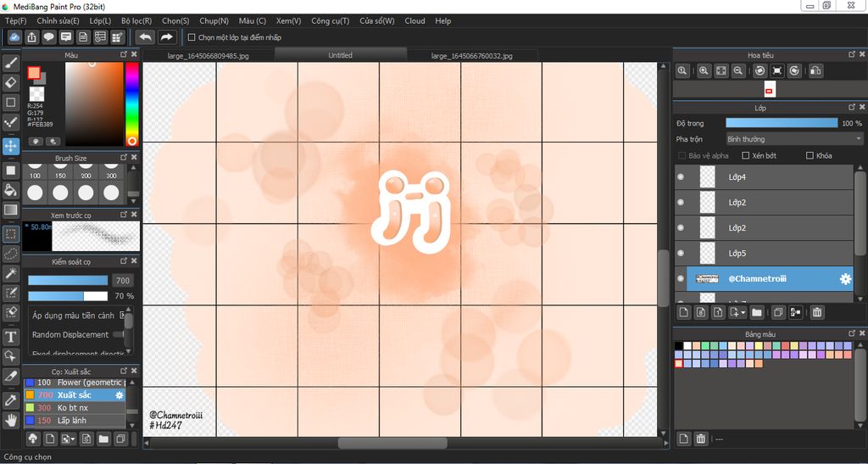Zoom in the Navigator view

tap(704, 71)
